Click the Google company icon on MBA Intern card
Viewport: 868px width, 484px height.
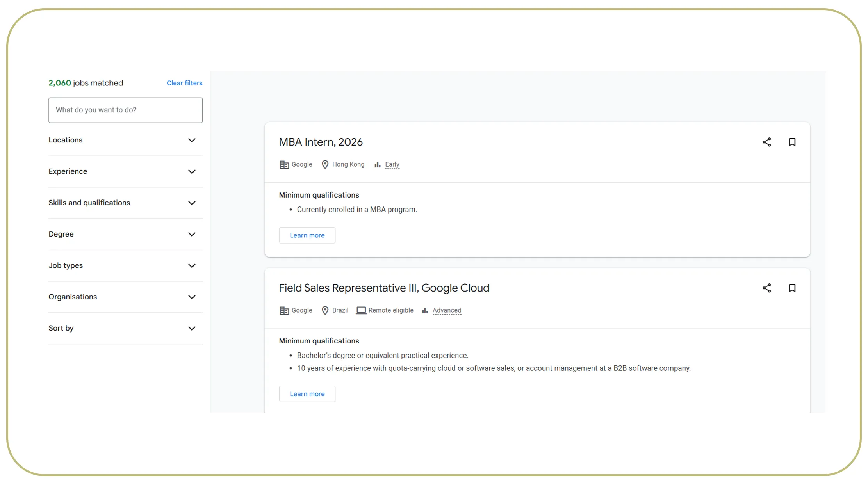(284, 164)
